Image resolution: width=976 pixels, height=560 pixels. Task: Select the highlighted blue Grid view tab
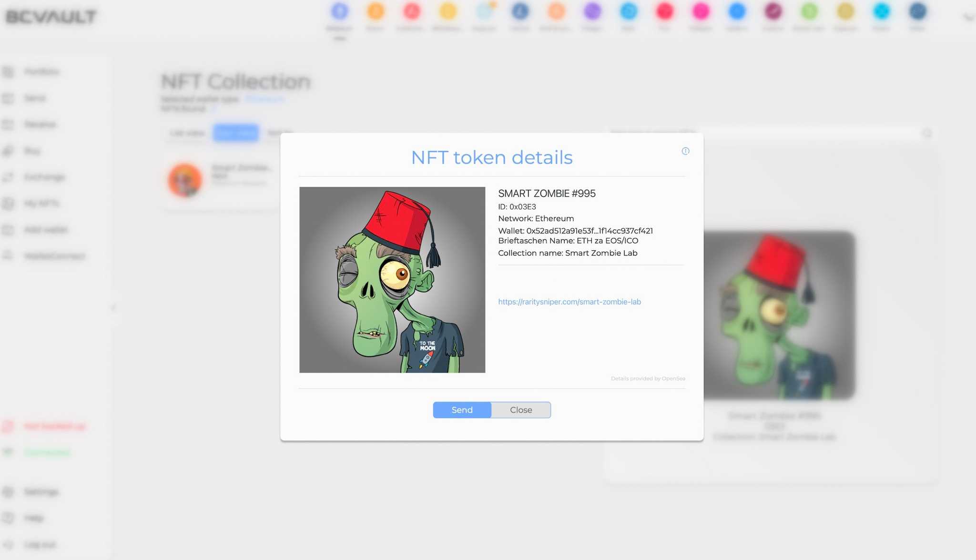(236, 133)
